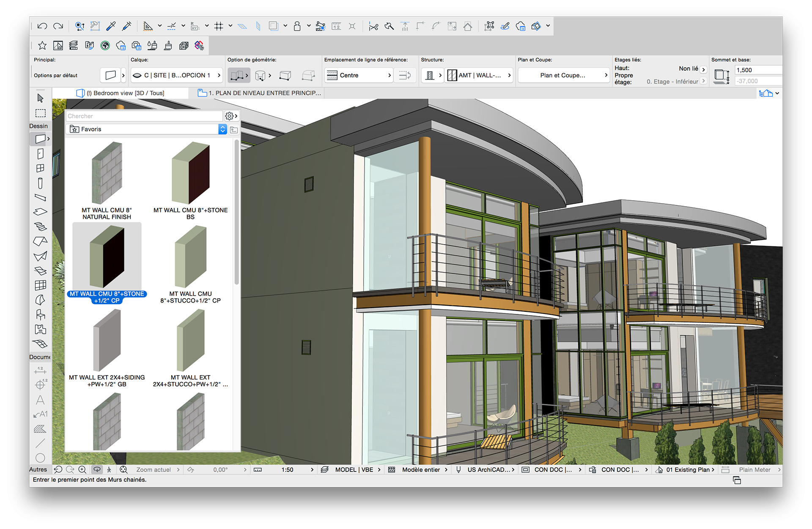Screen dimensions: 812x529
Task: Select the Circle drawing tool
Action: tap(40, 458)
